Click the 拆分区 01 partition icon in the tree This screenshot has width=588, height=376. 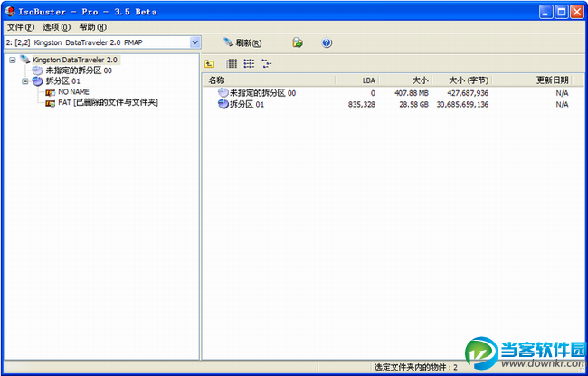tap(37, 81)
